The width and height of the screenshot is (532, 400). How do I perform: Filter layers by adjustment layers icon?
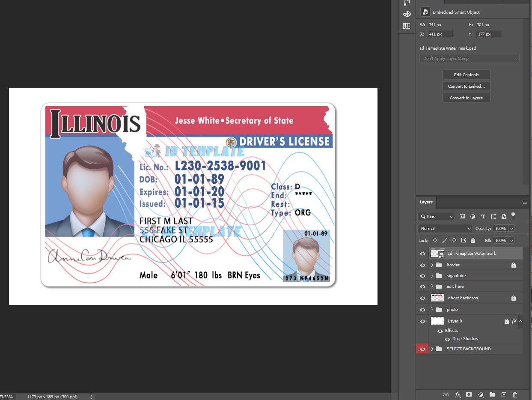[473, 217]
